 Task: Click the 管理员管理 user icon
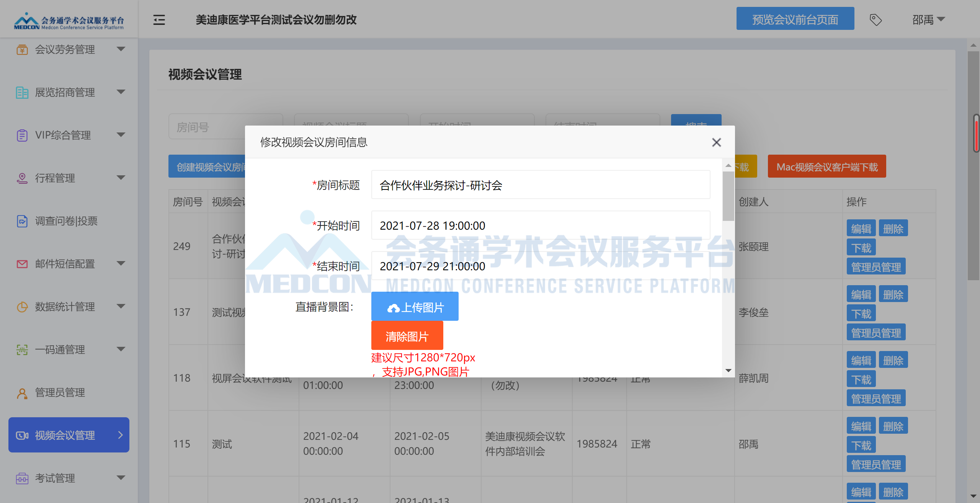click(x=22, y=393)
